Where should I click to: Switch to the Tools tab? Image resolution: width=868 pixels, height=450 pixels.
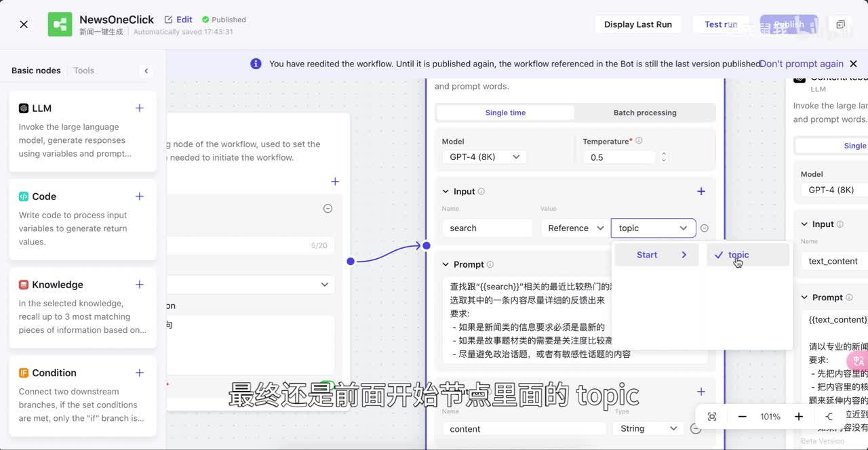(x=83, y=70)
